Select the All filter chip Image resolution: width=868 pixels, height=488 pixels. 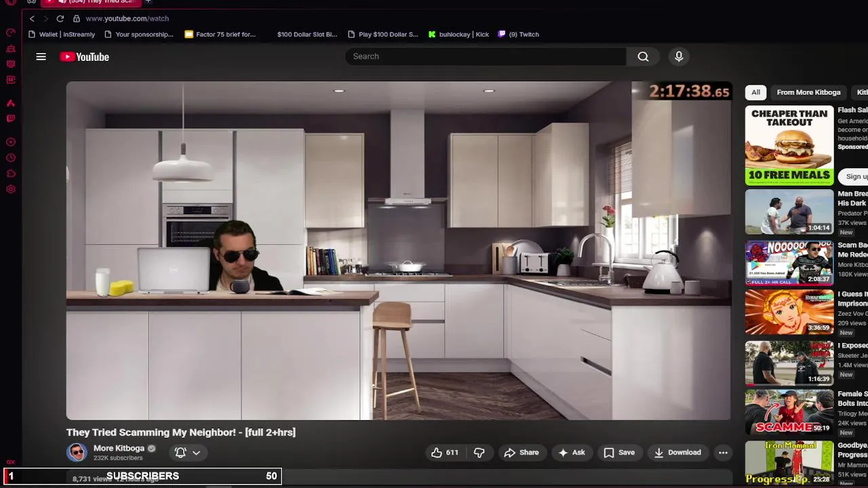(x=755, y=92)
